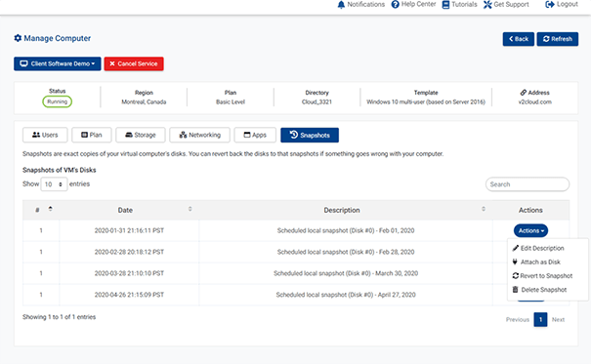Open the Storage tab

pos(141,135)
